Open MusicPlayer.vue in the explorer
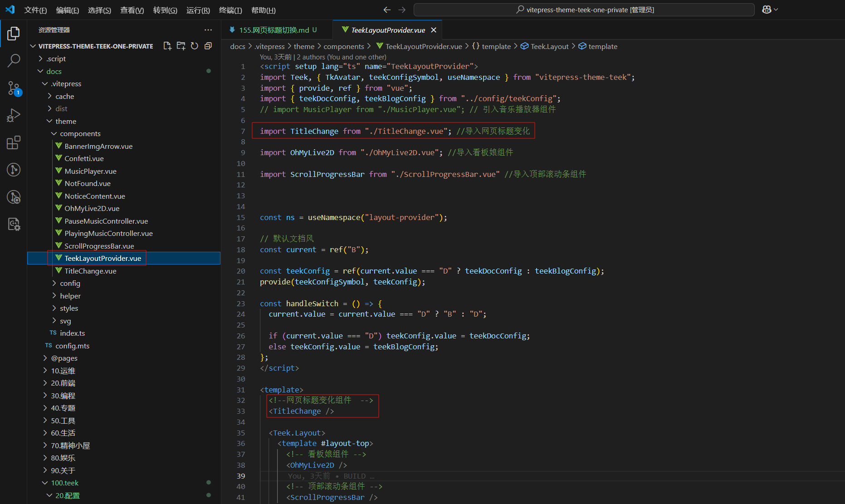Viewport: 845px width, 504px height. (x=124, y=171)
